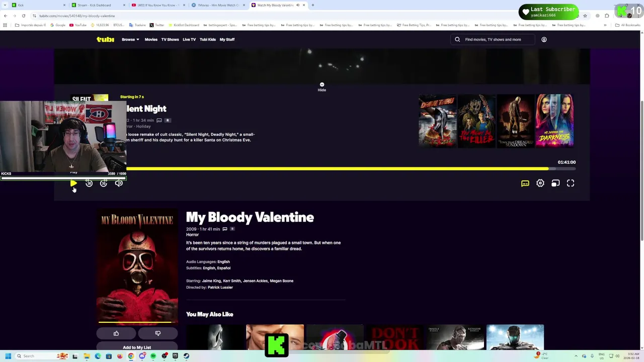Screen dimensions: 644x362
Task: Select the Drive Thru poster thumbnail
Action: [x=438, y=120]
